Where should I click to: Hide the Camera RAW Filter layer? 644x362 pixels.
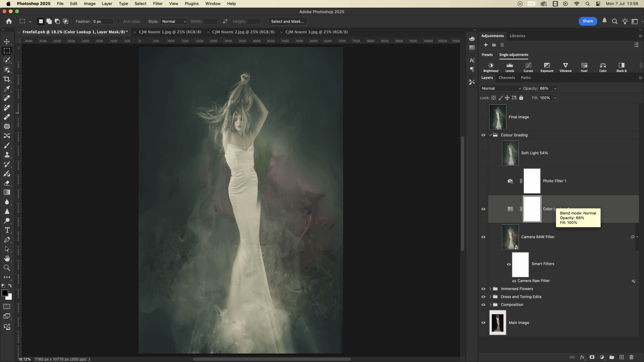(x=483, y=237)
